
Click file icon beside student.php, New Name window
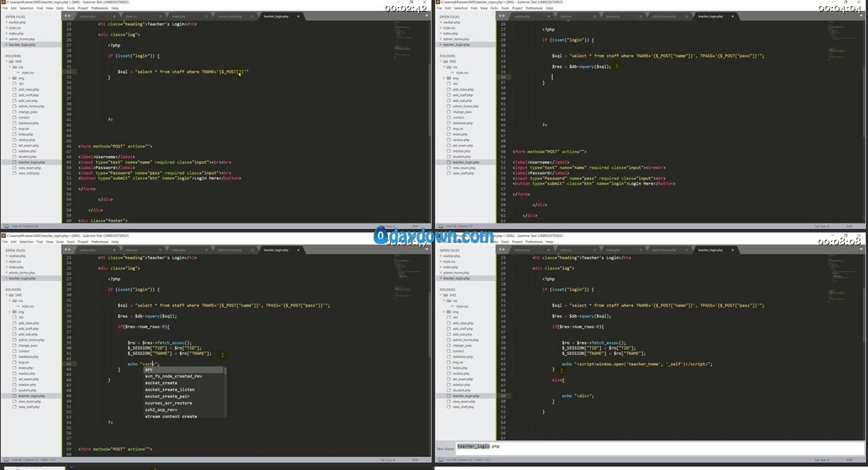pyautogui.click(x=449, y=390)
